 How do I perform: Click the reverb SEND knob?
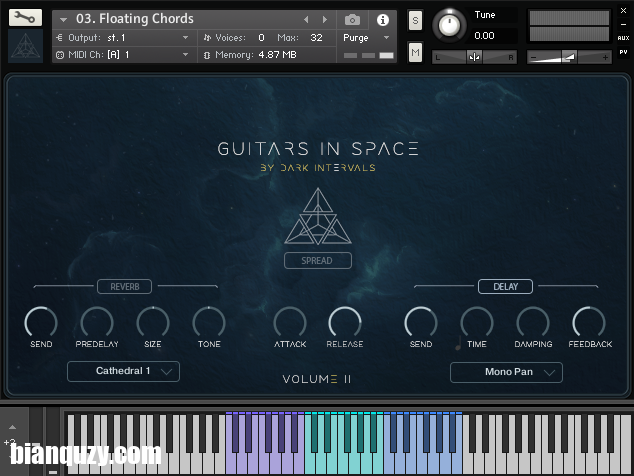pyautogui.click(x=41, y=322)
